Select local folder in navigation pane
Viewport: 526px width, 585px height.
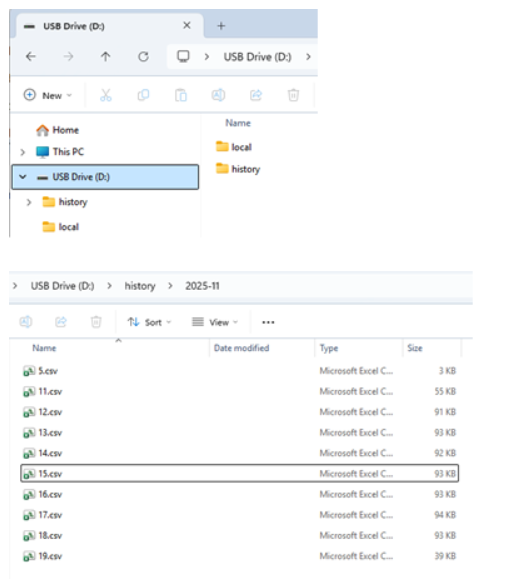point(61,227)
